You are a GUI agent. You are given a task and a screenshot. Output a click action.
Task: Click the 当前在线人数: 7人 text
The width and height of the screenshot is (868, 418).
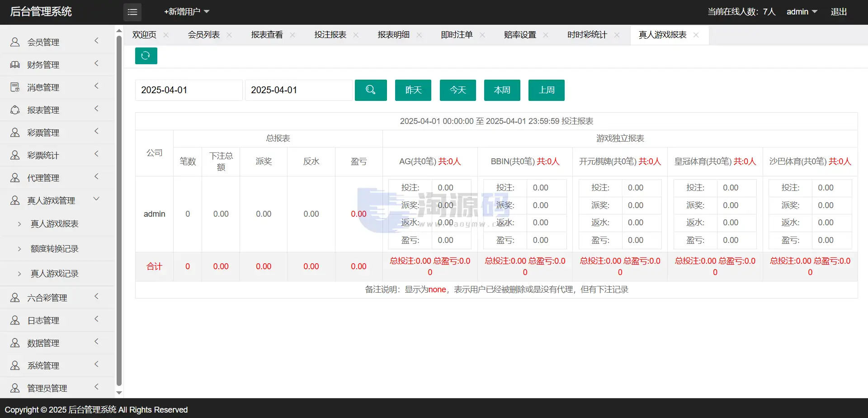pos(741,12)
